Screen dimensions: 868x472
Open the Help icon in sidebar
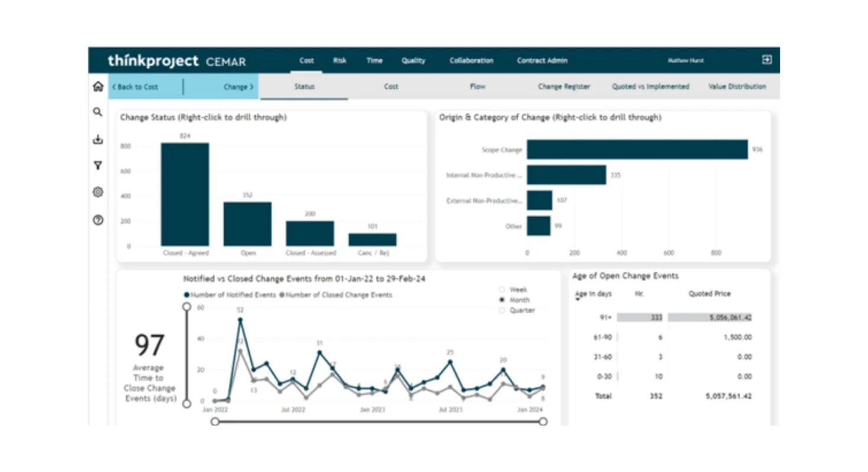[97, 220]
